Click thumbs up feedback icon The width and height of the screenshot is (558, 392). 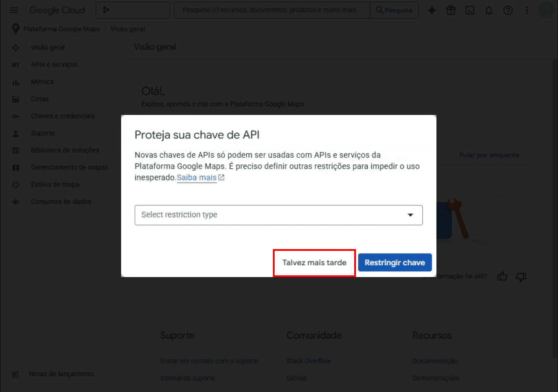pos(502,277)
